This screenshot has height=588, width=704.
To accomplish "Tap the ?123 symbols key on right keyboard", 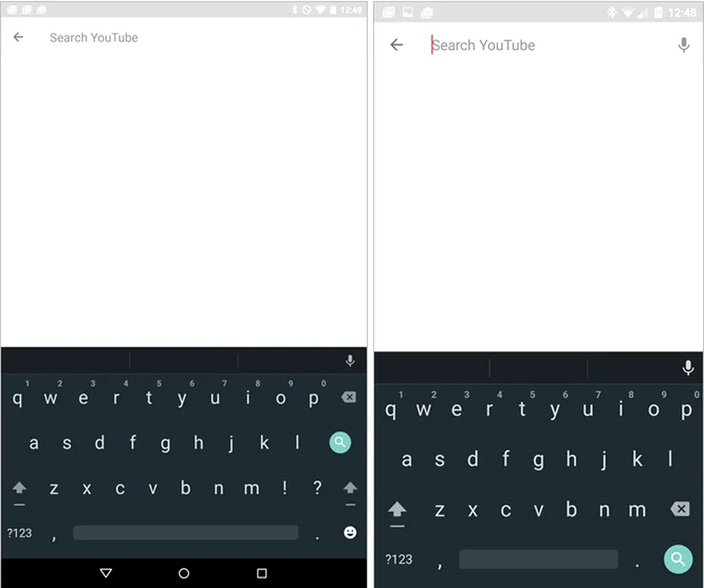I will [399, 559].
